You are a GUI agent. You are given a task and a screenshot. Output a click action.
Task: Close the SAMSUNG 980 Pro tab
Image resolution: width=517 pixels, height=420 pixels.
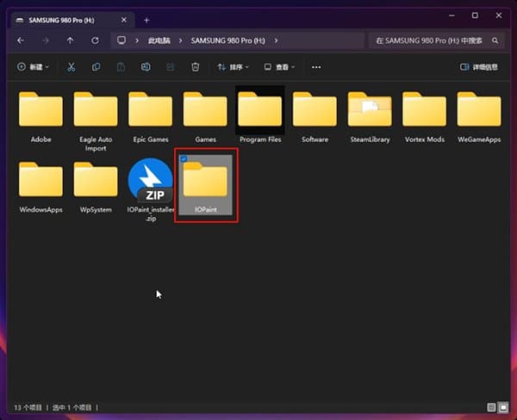pos(124,20)
